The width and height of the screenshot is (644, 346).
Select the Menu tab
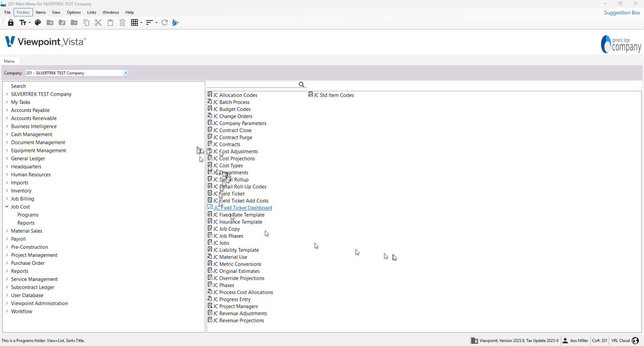tap(9, 61)
